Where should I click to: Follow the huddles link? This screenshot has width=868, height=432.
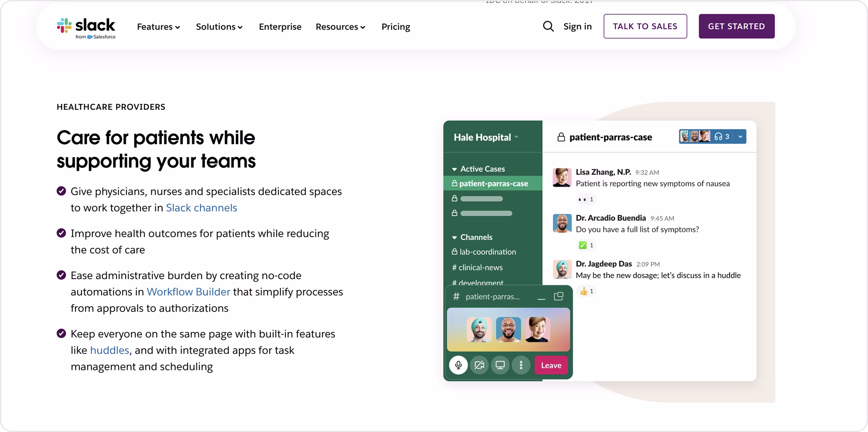[109, 350]
